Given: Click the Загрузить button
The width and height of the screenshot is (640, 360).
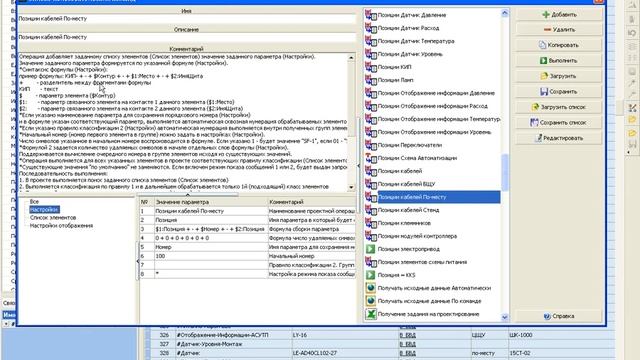Looking at the screenshot, I should click(559, 76).
